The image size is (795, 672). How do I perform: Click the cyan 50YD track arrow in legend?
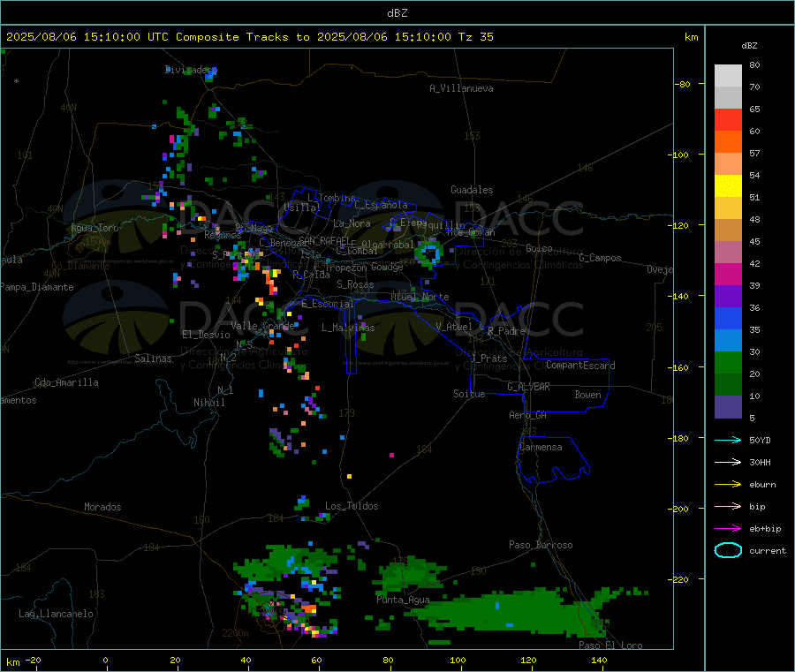(x=728, y=440)
